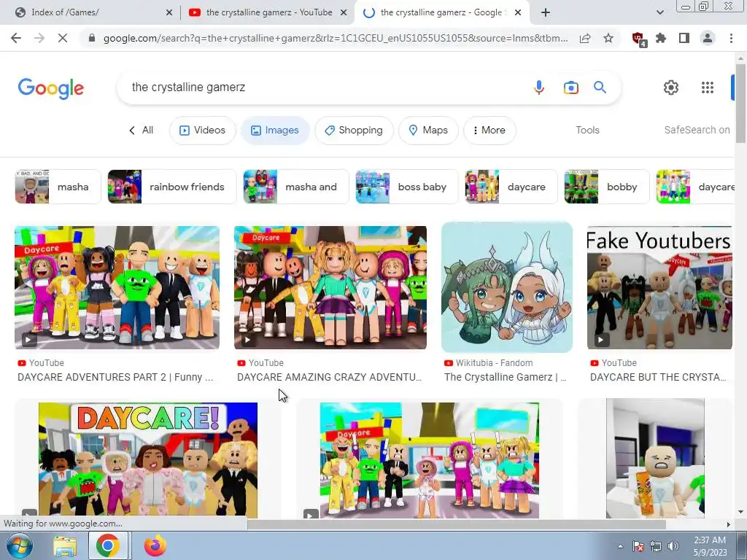Viewport: 747px width, 560px height.
Task: Open the Windows Start menu
Action: (18, 546)
